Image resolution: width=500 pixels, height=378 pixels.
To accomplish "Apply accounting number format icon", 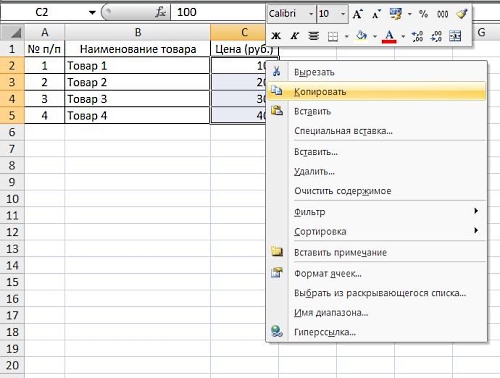I will 396,14.
